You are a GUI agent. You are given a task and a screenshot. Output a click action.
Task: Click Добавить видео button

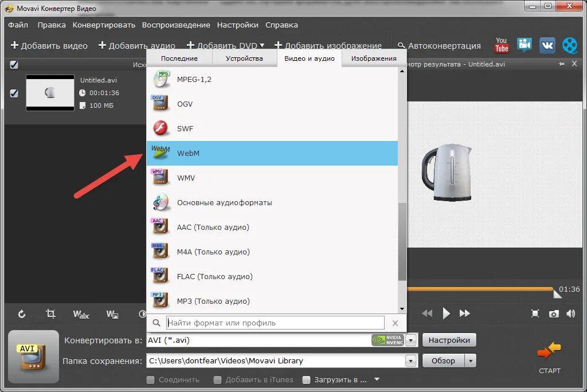point(49,46)
